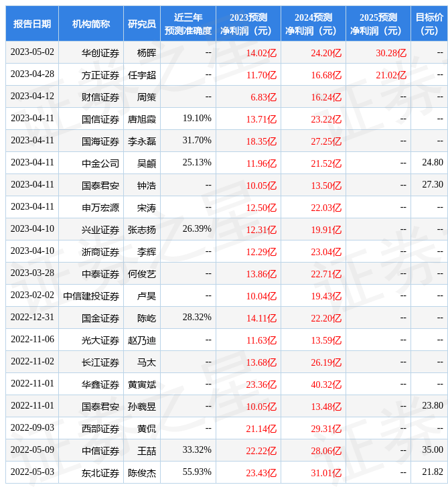Click the value 14.02亿
This screenshot has height=489, width=448.
coord(261,53)
